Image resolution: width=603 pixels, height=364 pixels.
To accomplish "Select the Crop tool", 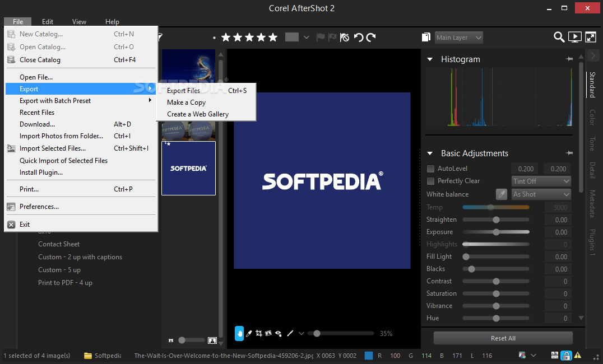I will (x=259, y=334).
